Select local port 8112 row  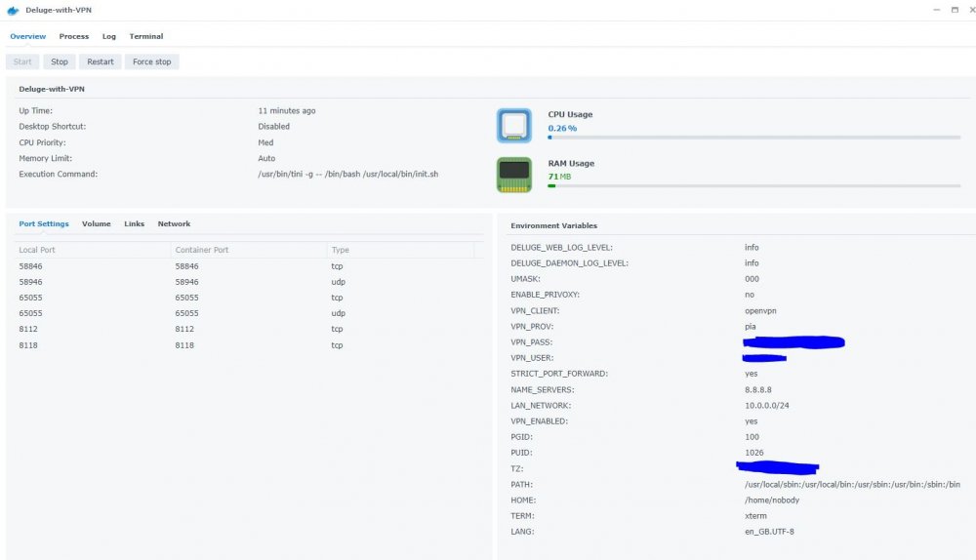click(x=249, y=329)
